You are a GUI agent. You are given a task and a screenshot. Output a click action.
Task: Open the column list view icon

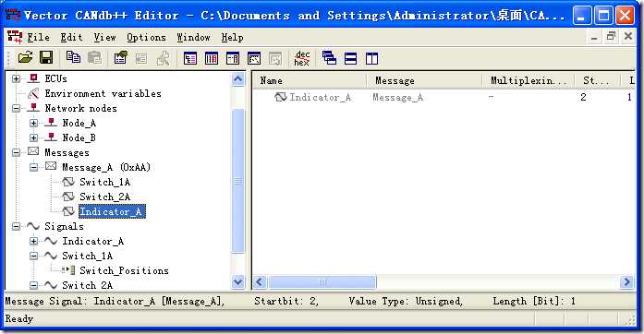coord(212,58)
